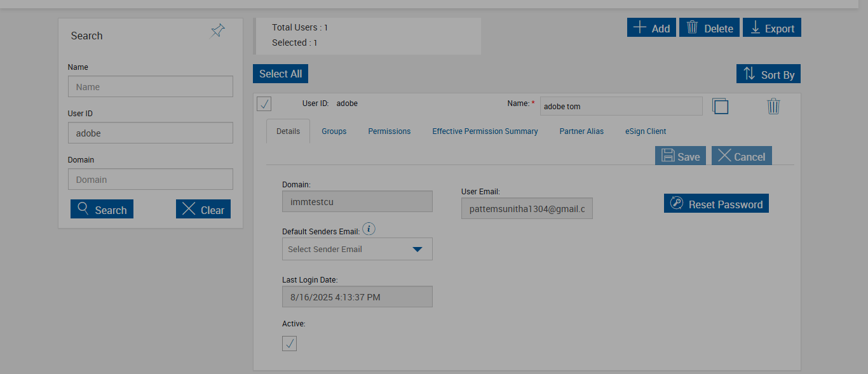Click the pin icon in Search panel
Screen dimensions: 868x374
coord(217,30)
